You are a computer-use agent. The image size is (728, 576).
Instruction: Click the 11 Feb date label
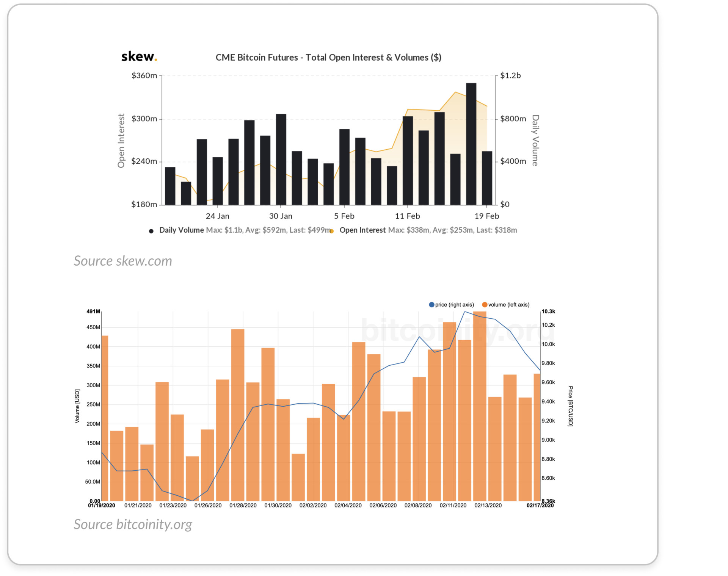(x=408, y=216)
